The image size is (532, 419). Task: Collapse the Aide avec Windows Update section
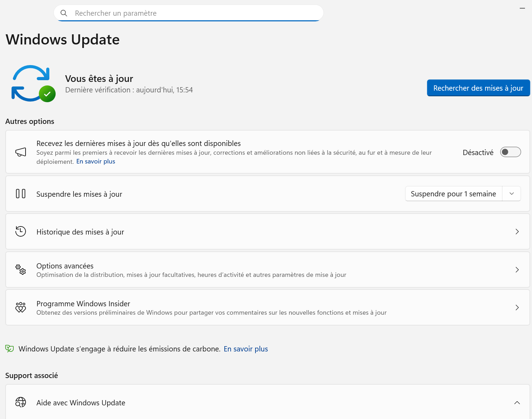517,403
